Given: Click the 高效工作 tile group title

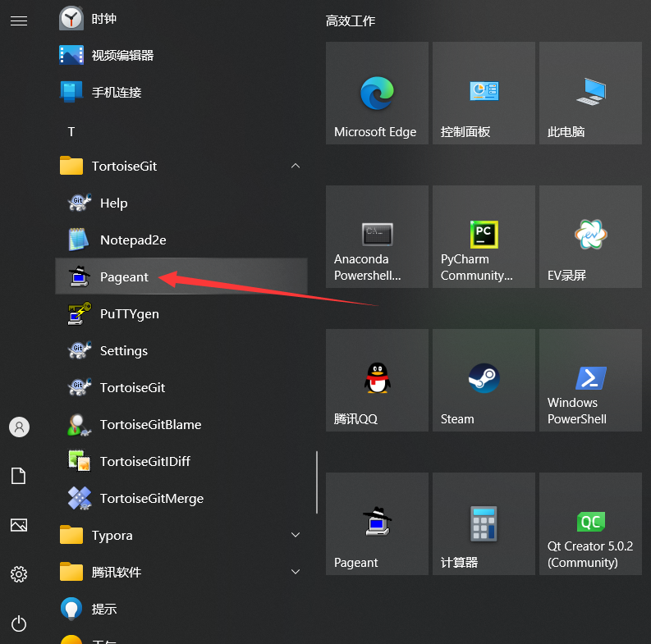Looking at the screenshot, I should pos(351,21).
